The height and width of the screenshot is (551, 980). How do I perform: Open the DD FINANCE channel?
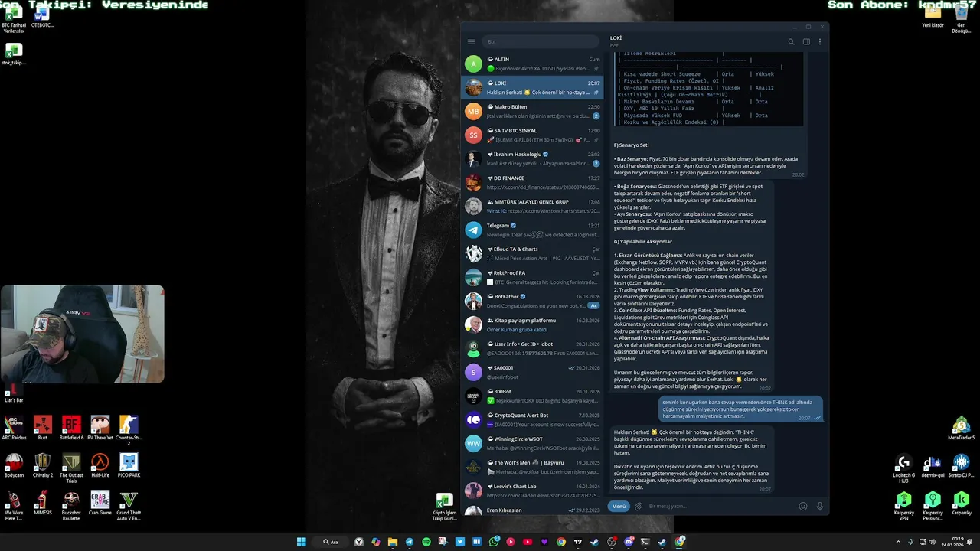click(x=532, y=182)
